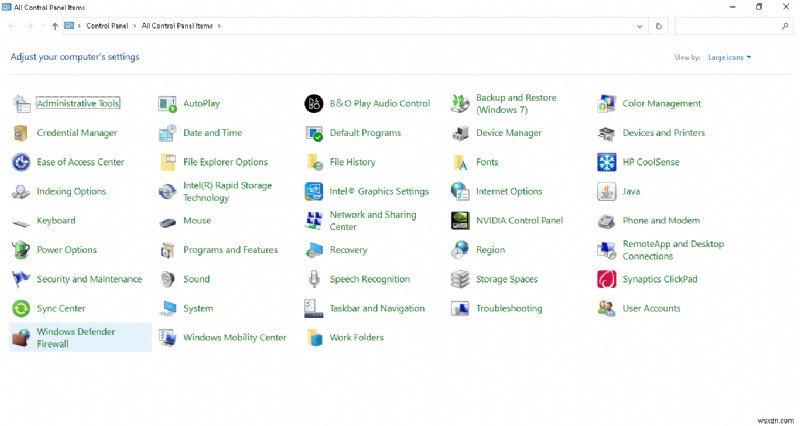This screenshot has width=800, height=426.
Task: Open the Taskbar and Navigation link
Action: click(377, 309)
